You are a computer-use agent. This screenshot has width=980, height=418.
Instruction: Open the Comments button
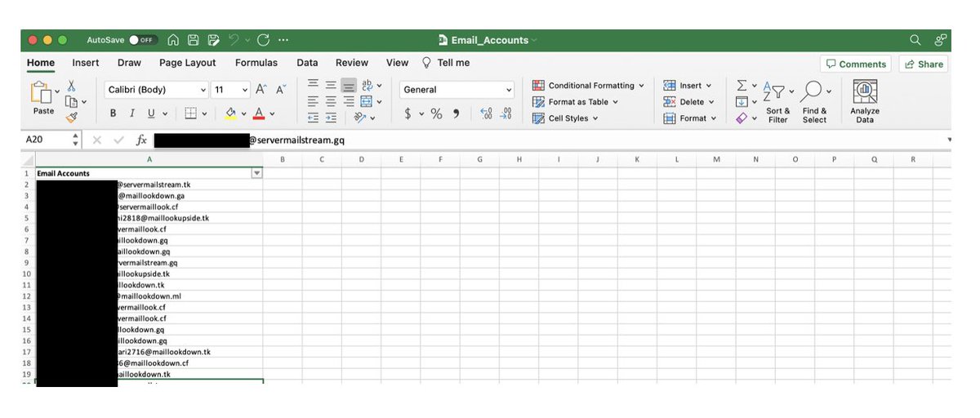(x=855, y=64)
